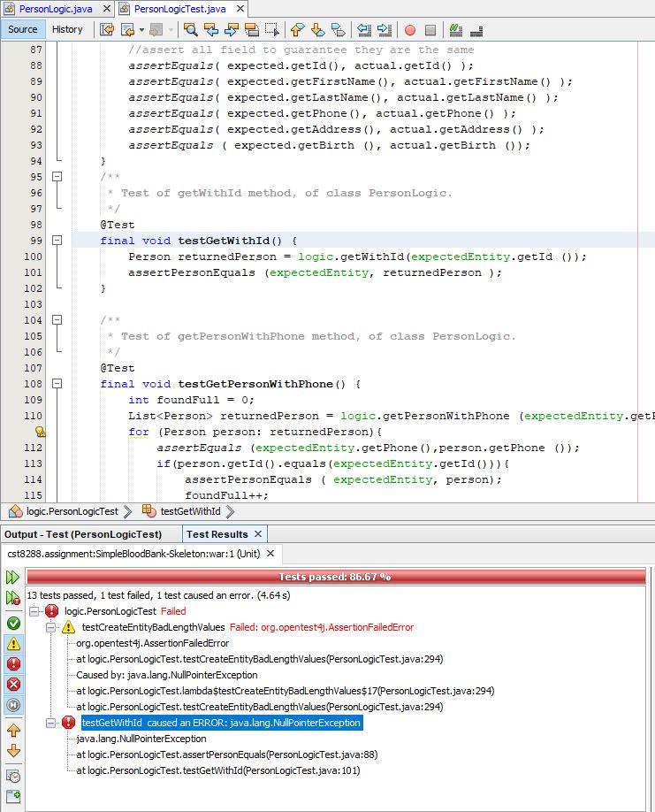This screenshot has width=655, height=812.
Task: Collapse testGetWithId error node
Action: pyautogui.click(x=50, y=723)
